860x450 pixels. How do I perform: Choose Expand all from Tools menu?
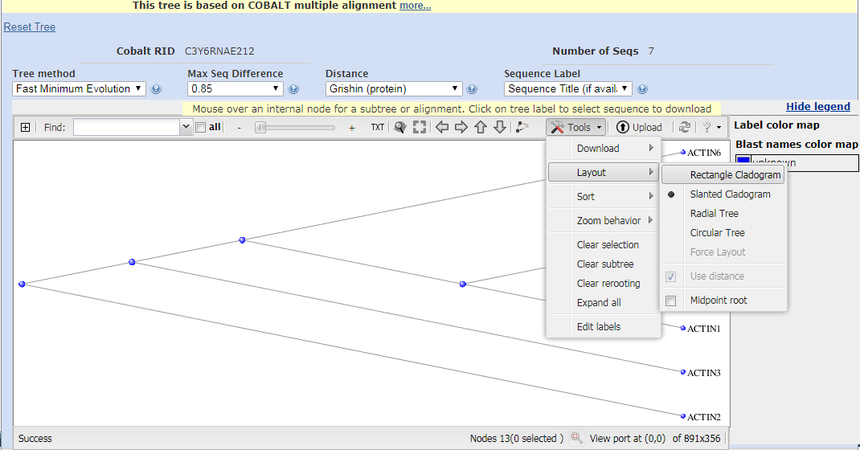[x=599, y=302]
